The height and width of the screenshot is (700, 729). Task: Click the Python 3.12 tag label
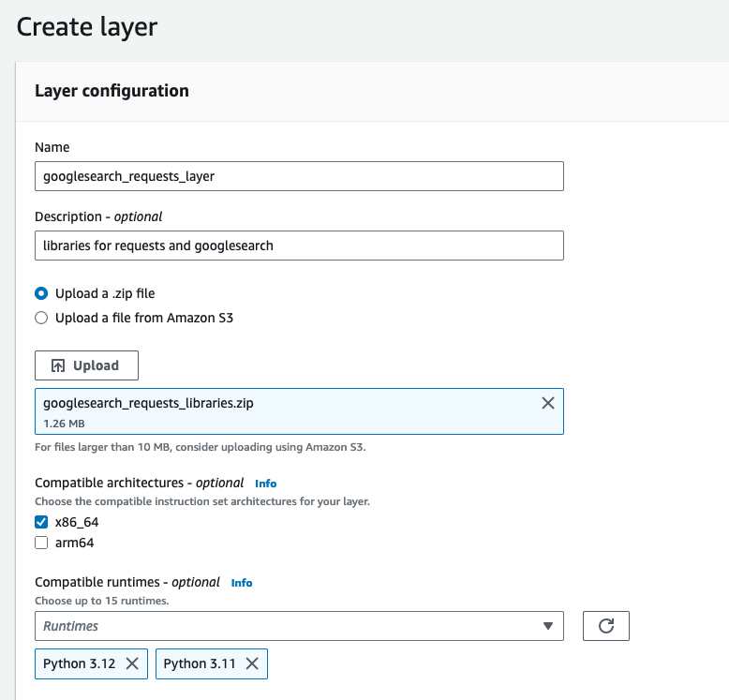(79, 663)
